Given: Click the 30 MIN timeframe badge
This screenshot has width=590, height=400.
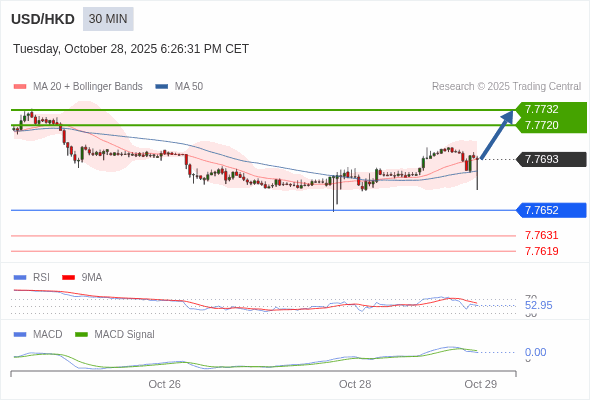Looking at the screenshot, I should [x=108, y=19].
